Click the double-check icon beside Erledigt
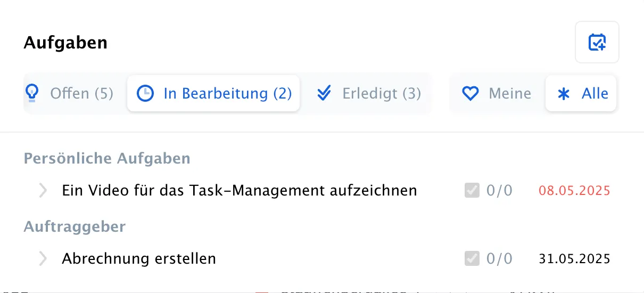The width and height of the screenshot is (644, 293). [324, 94]
